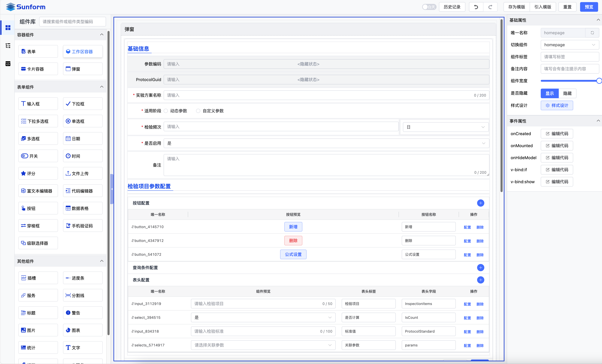Pick the 多选框 checkbox component

[38, 139]
